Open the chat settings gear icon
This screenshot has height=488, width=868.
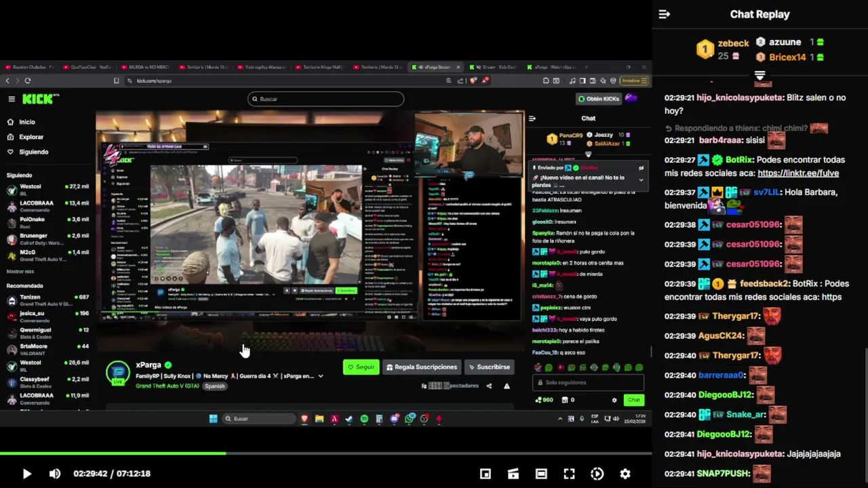(x=614, y=400)
